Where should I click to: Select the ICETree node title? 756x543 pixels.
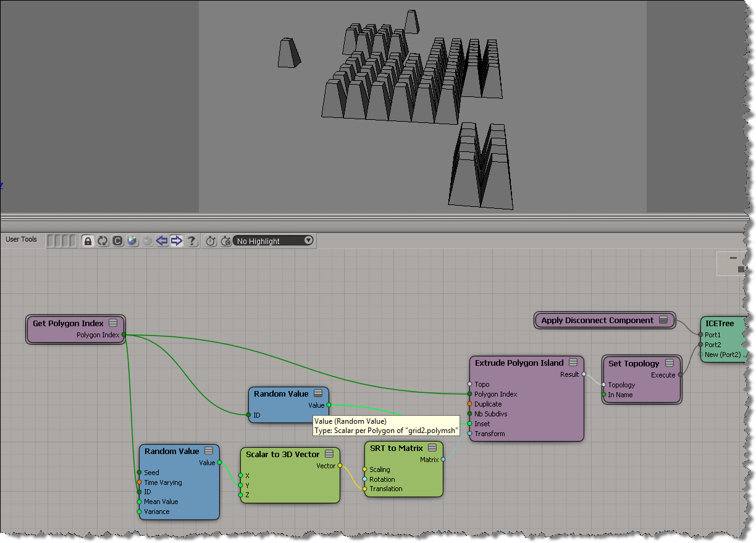(x=720, y=323)
